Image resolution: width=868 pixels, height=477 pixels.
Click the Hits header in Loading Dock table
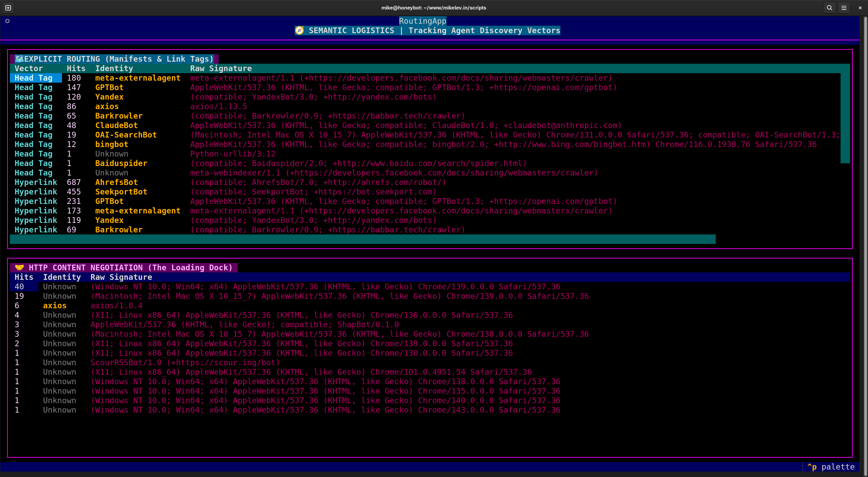tap(24, 277)
